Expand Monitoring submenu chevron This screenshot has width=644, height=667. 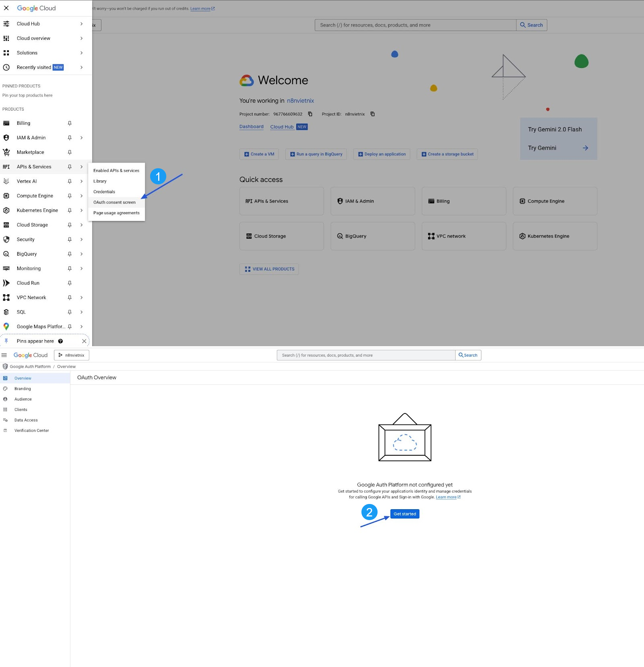pos(81,268)
